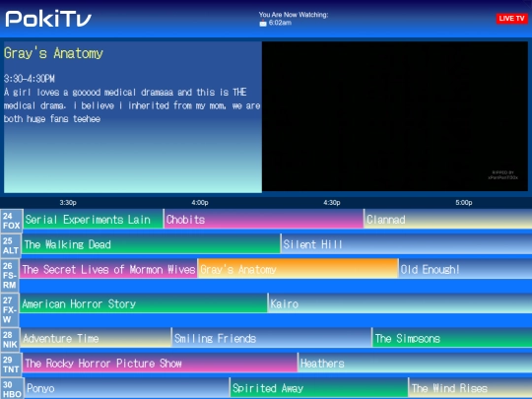Open the Smiling Friends listing
This screenshot has width=532, height=399.
[x=272, y=338]
